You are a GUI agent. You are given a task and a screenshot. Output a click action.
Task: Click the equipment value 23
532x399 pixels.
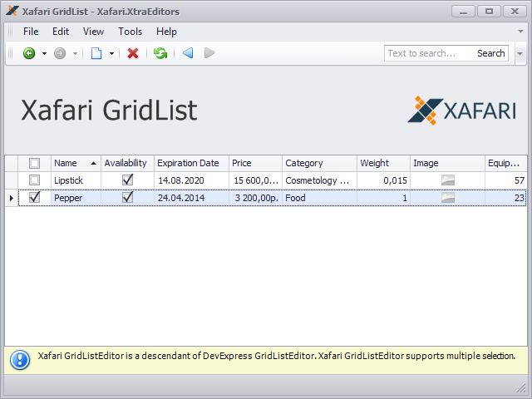506,198
